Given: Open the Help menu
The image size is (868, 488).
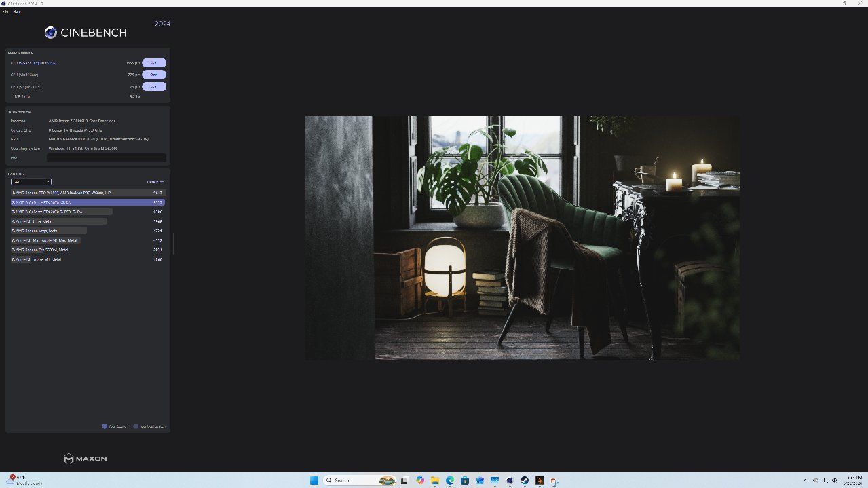Looking at the screenshot, I should (17, 12).
